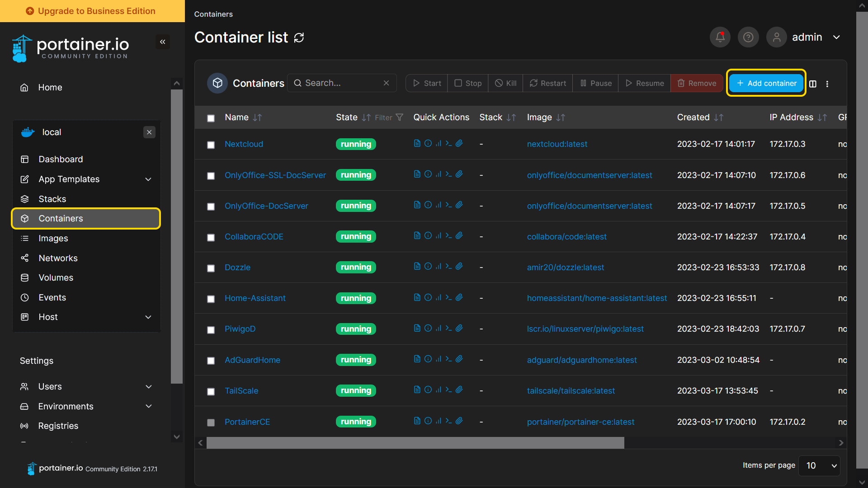Open stats for the PiwigoD container
Image resolution: width=868 pixels, height=488 pixels.
coord(438,328)
